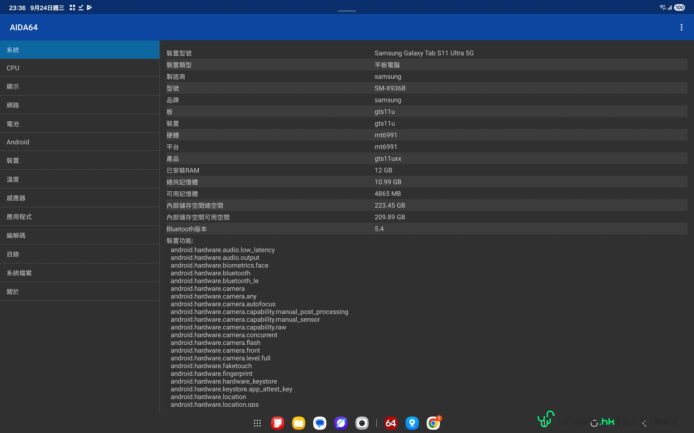The image size is (694, 433).
Task: Select android.hardware.camera.front line
Action: [x=215, y=350]
